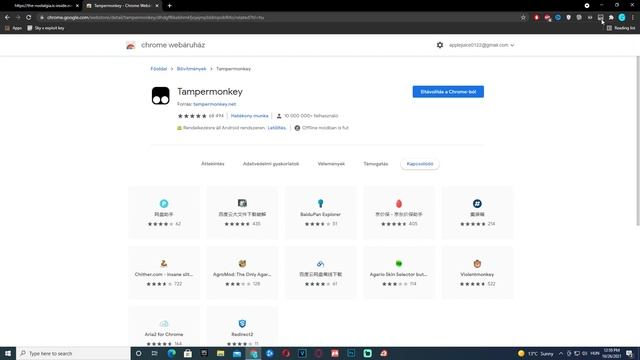640x360 pixels.
Task: Open the tampermonkey.net source link
Action: (x=214, y=104)
